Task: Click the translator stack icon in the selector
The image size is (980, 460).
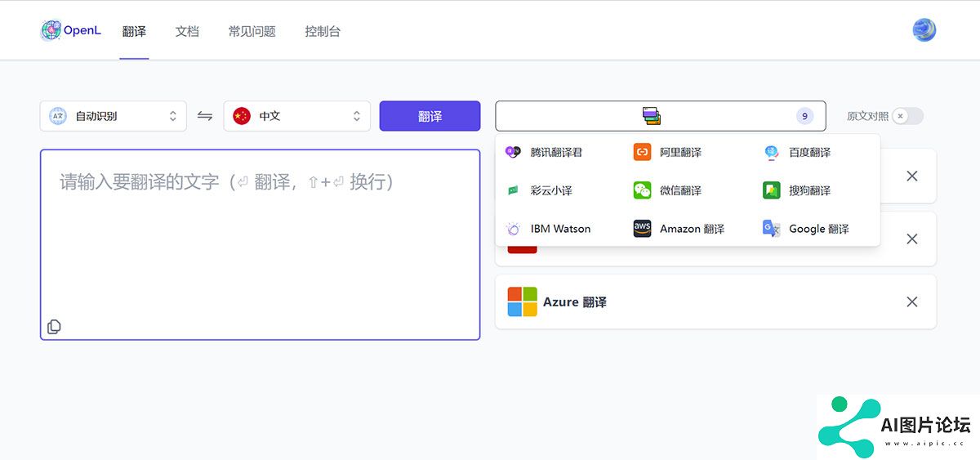Action: click(651, 116)
